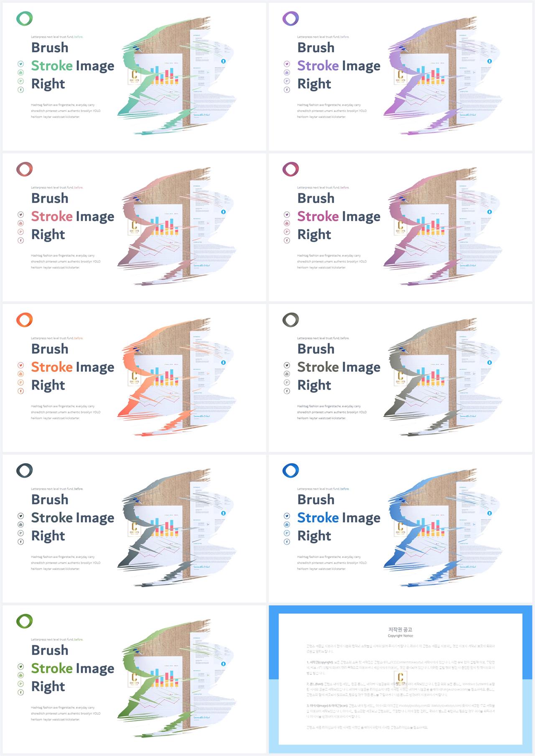The height and width of the screenshot is (756, 535).
Task: Click the blue 'Stroke' heading word
Action: pos(318,518)
